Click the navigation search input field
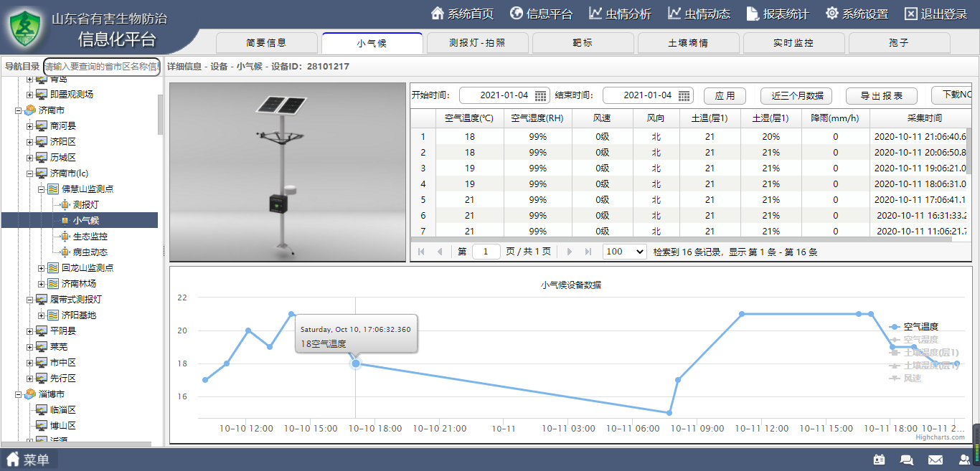 (x=101, y=66)
